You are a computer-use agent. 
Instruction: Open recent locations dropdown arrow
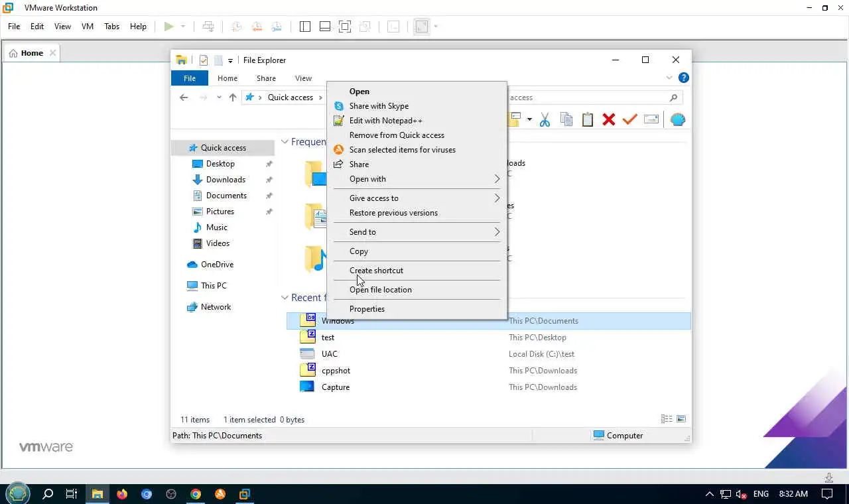coord(219,97)
